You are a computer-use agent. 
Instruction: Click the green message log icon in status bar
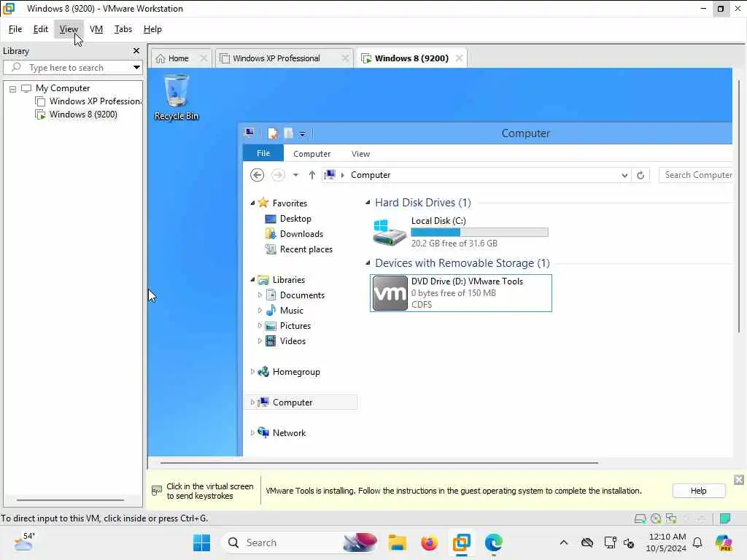point(725,518)
